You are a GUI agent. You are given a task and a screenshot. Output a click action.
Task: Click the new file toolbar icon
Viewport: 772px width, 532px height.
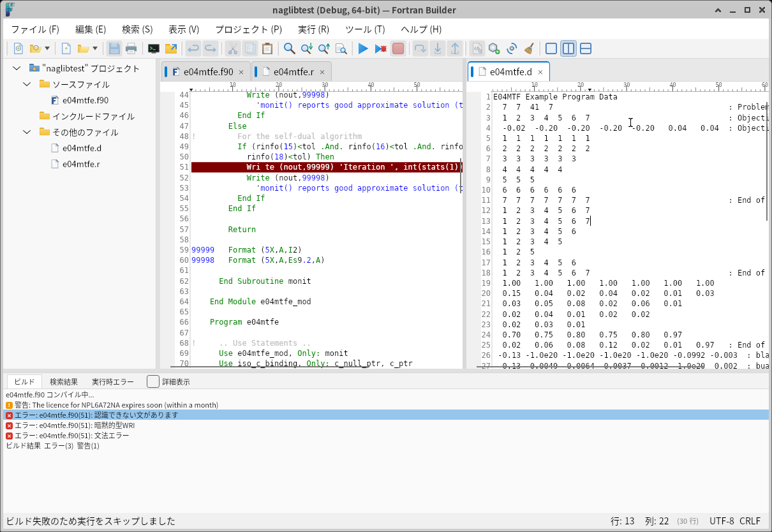tap(66, 48)
